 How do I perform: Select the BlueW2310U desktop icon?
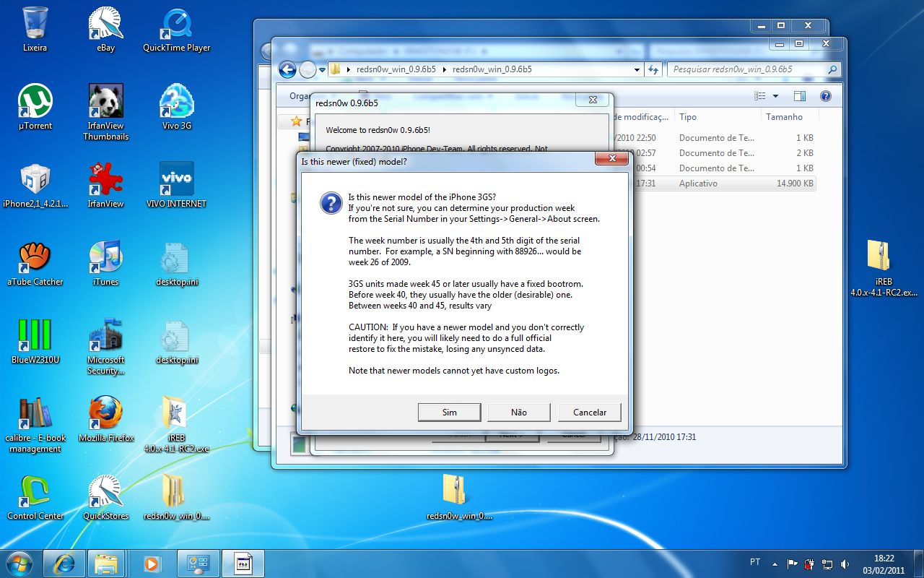point(35,342)
